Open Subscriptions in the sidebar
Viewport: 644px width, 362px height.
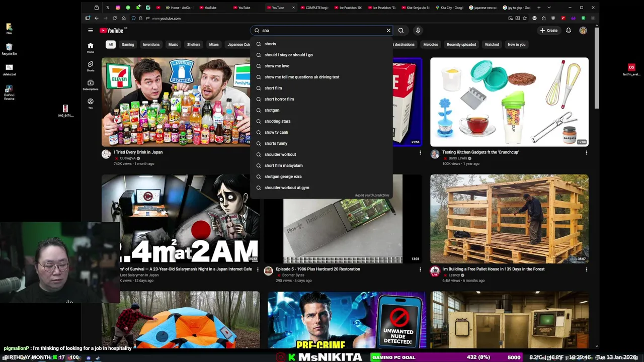point(91,85)
